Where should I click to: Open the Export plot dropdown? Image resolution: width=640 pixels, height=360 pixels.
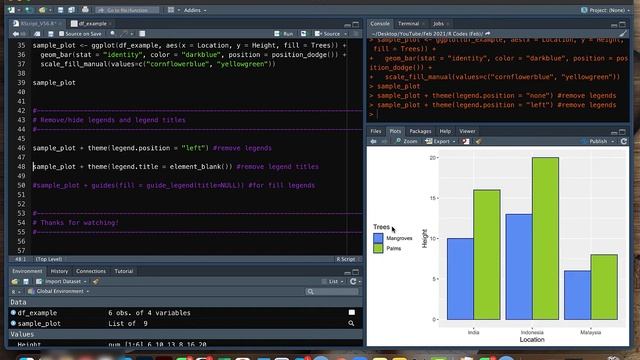coord(440,141)
